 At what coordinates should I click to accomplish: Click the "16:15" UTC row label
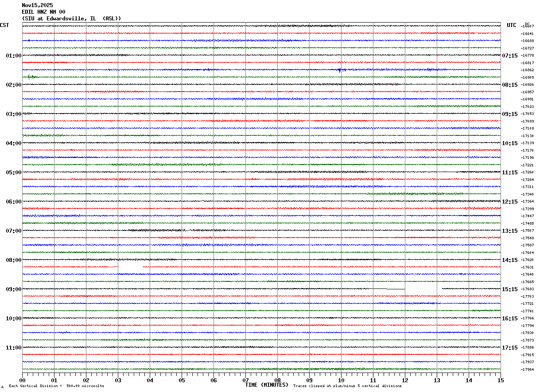(x=510, y=319)
